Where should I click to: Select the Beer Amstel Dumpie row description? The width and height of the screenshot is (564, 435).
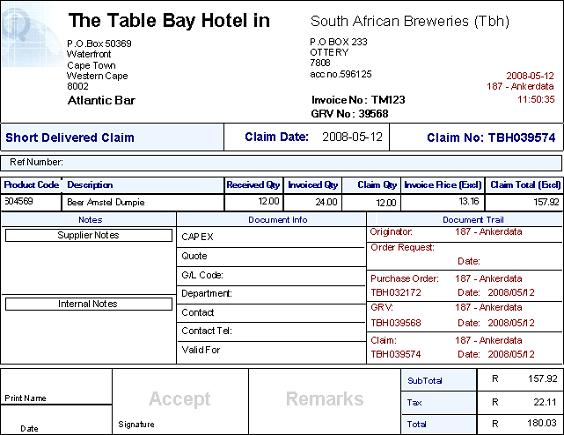[x=106, y=203]
